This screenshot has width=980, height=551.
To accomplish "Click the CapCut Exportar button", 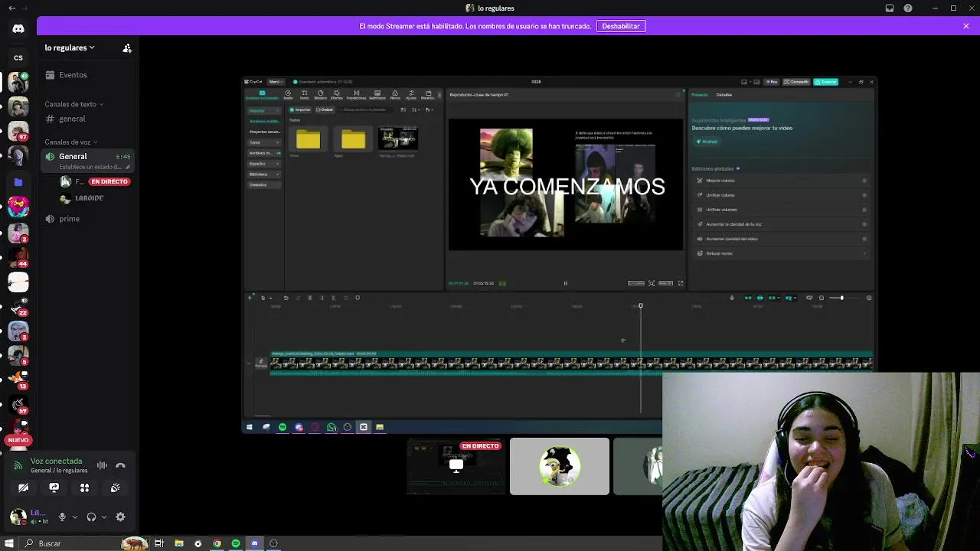I will tap(825, 82).
